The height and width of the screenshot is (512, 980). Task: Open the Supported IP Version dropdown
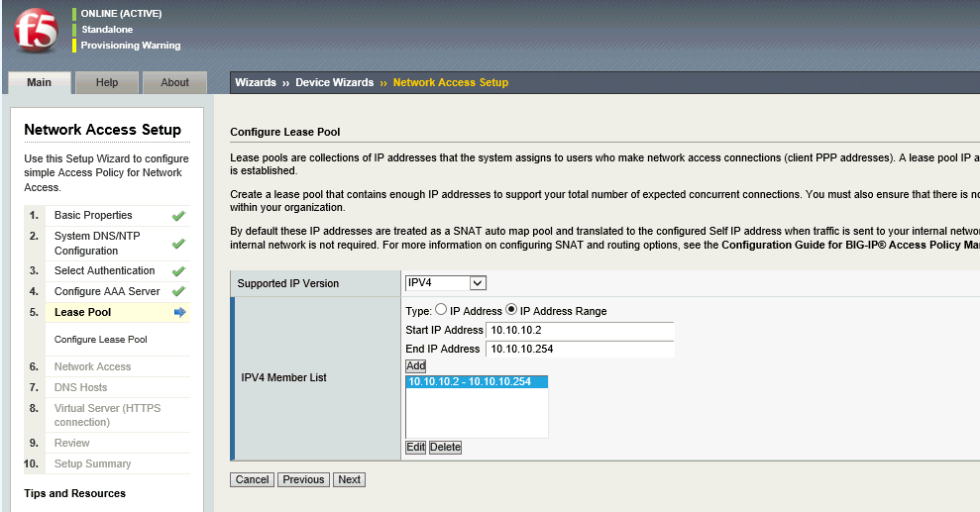446,283
